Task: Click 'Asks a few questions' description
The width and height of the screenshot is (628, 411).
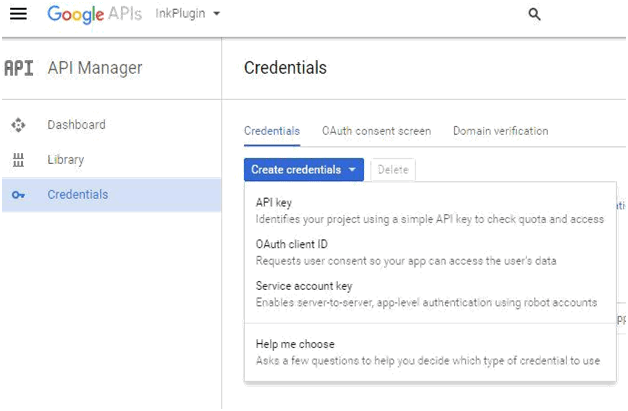Action: (x=428, y=361)
